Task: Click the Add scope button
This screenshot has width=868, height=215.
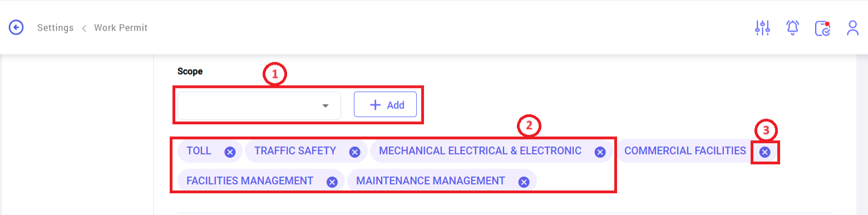Action: click(x=385, y=105)
